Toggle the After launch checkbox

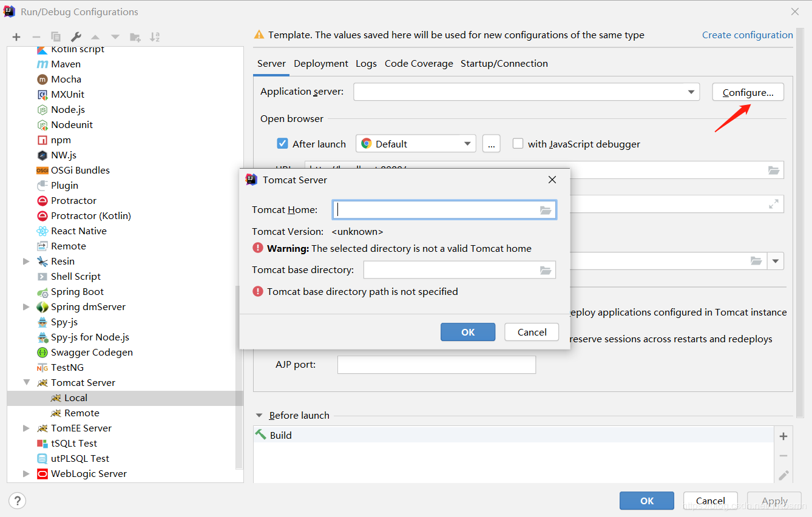[282, 144]
